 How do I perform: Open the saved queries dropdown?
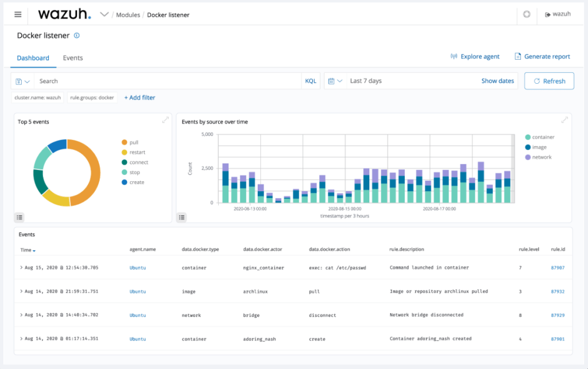point(23,81)
